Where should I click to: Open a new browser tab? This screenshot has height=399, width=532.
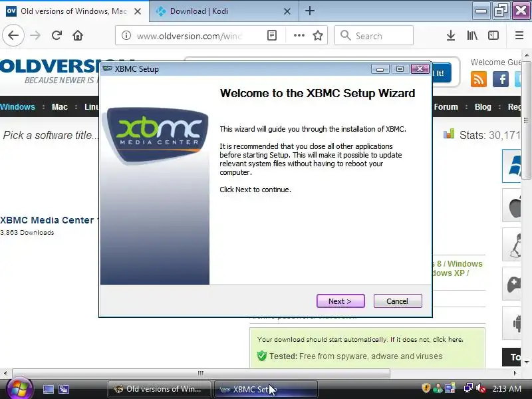[309, 11]
